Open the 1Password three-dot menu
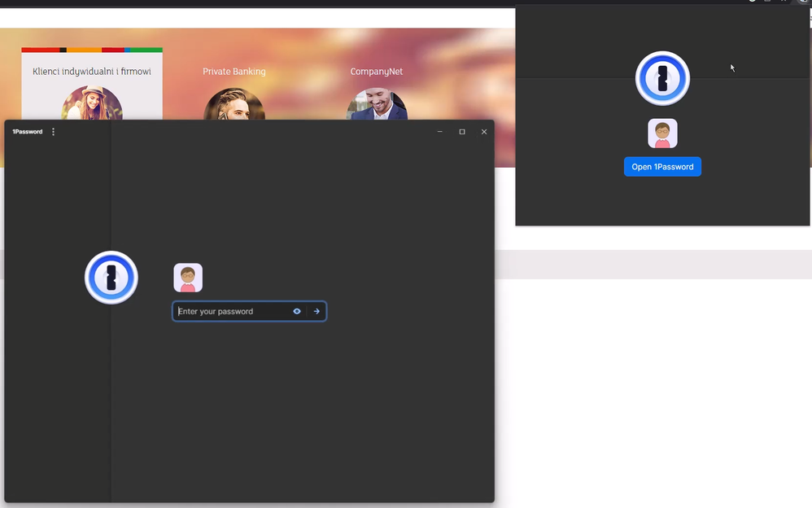Image resolution: width=812 pixels, height=508 pixels. 54,132
